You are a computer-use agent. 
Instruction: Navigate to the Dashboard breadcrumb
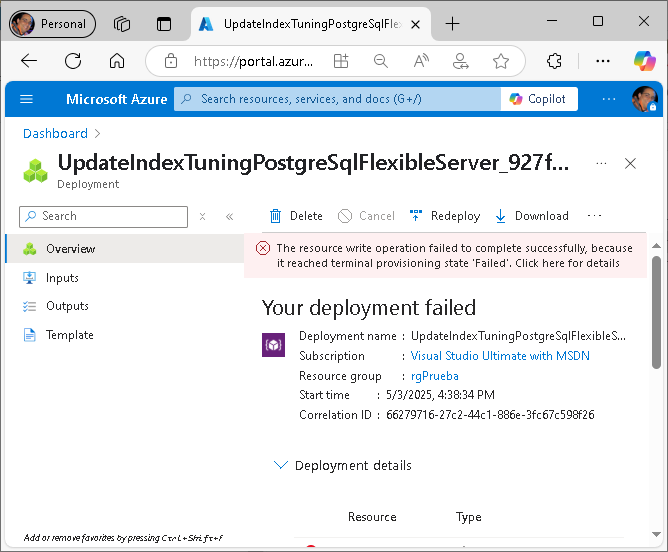pos(55,134)
